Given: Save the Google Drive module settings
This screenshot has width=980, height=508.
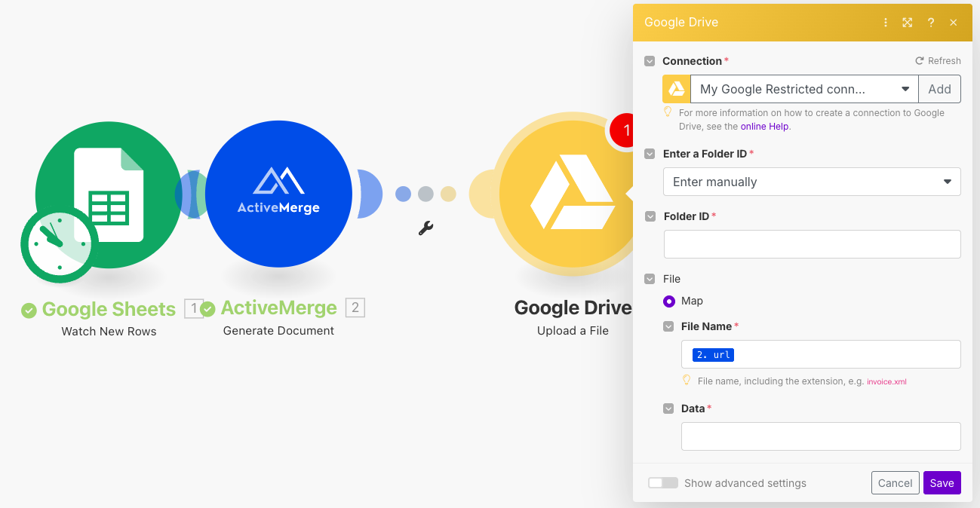Looking at the screenshot, I should tap(942, 482).
